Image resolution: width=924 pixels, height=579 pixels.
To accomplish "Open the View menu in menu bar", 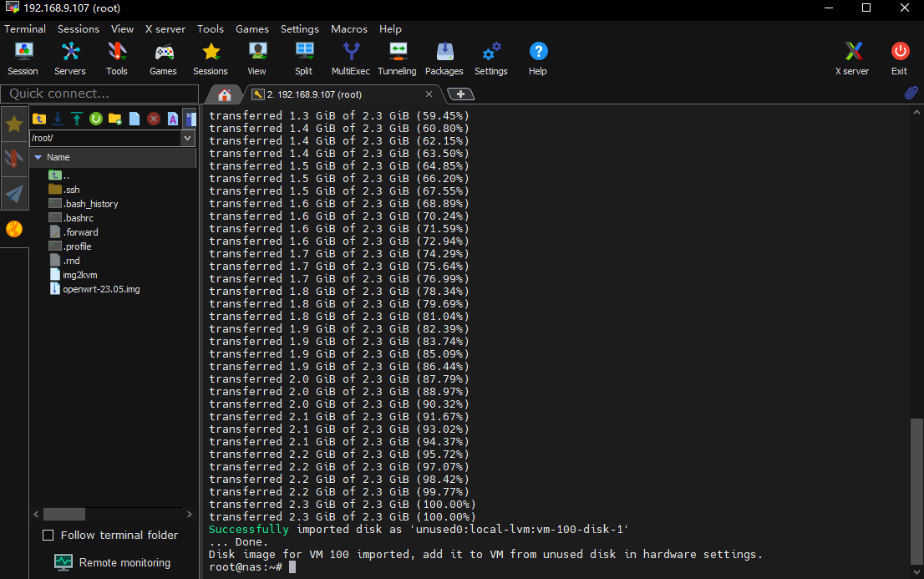I will tap(123, 29).
